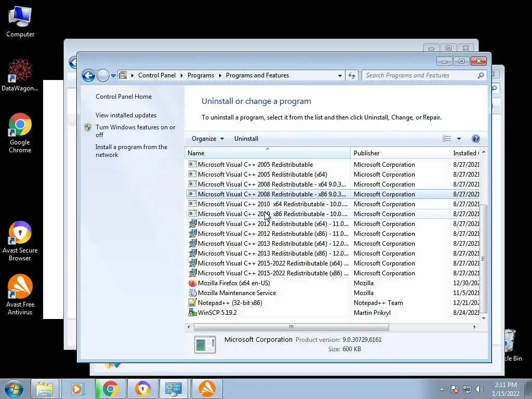Click shield icon beside Windows features link
The image size is (532, 399).
88,127
